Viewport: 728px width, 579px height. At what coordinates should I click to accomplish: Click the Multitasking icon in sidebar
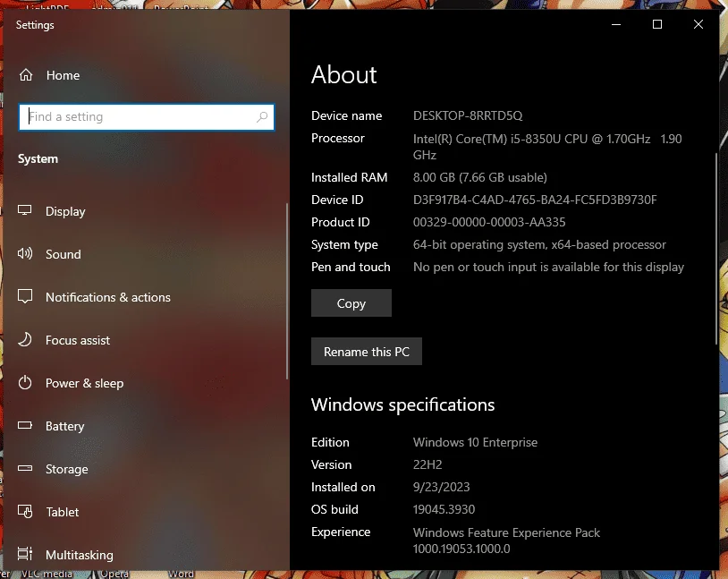pyautogui.click(x=25, y=554)
